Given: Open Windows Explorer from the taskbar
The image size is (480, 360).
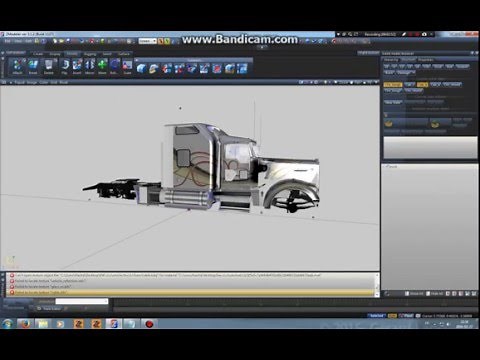Looking at the screenshot, I should pyautogui.click(x=43, y=324).
